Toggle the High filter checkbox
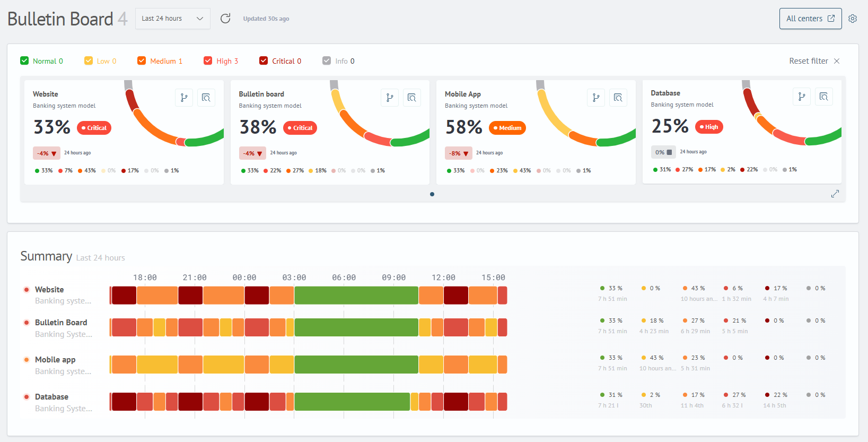 (x=208, y=60)
